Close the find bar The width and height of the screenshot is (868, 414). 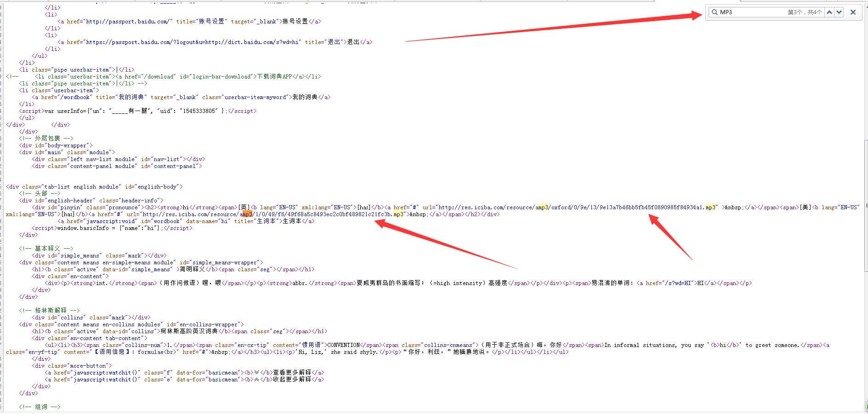[x=853, y=12]
